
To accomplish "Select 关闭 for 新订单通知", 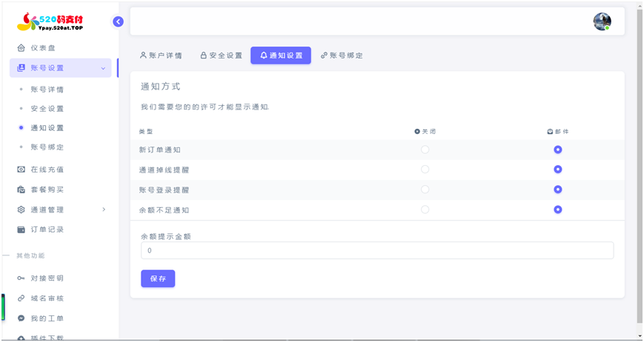I will pos(425,150).
